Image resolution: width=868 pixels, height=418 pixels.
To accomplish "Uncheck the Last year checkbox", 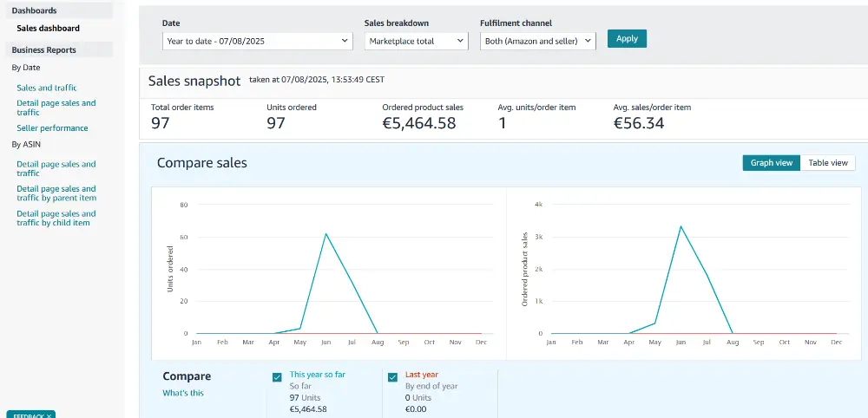I will [x=392, y=377].
